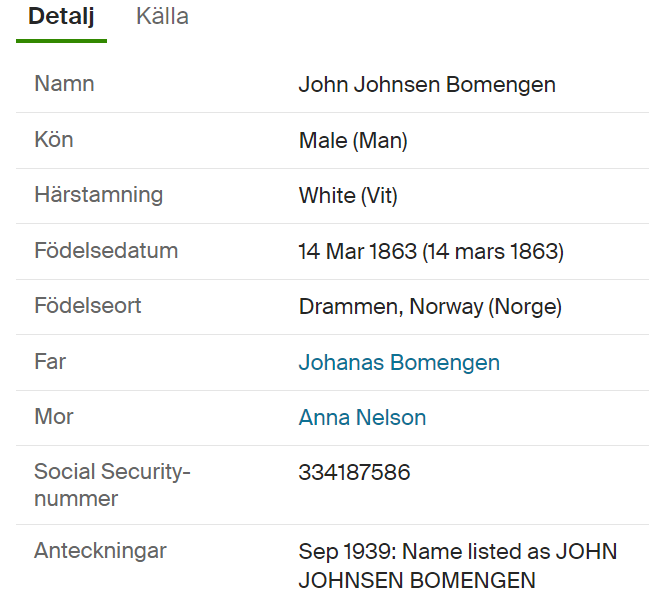Click the Far row label

[49, 362]
